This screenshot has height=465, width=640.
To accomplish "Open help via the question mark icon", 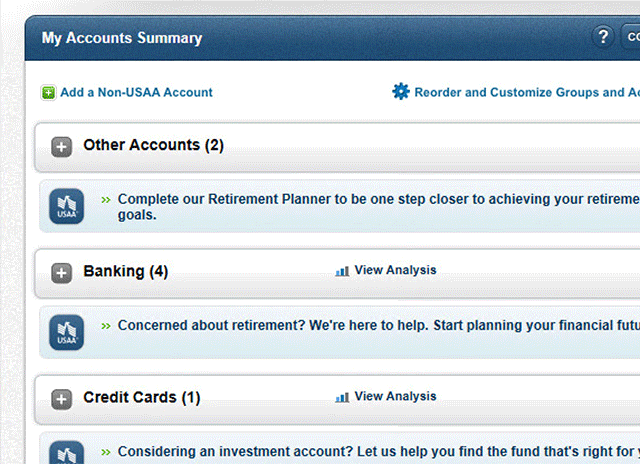I will pyautogui.click(x=603, y=37).
